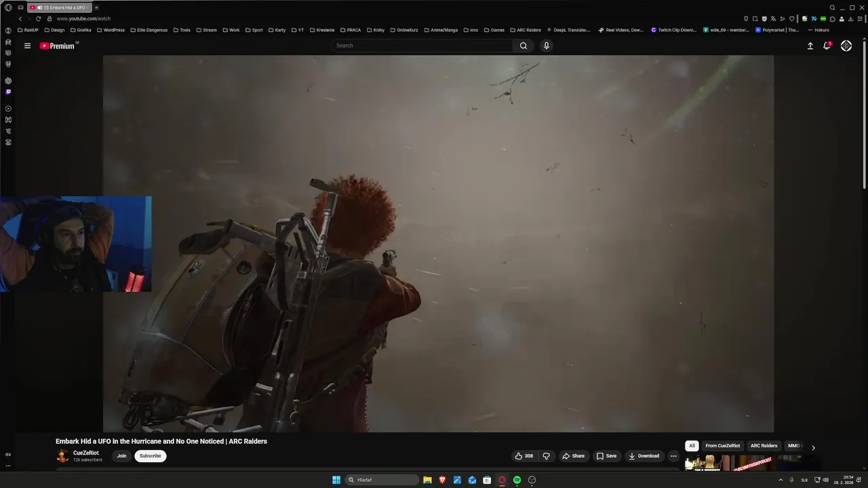Click the Windows taskbar search box

coord(382,480)
